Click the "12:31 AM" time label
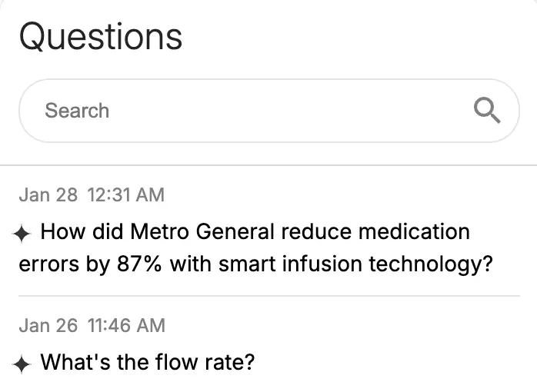The image size is (537, 392). (126, 194)
